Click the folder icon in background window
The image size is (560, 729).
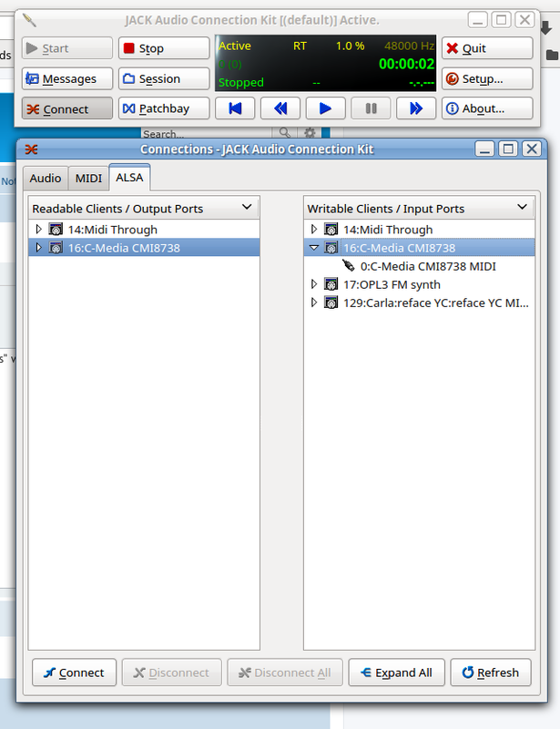(552, 55)
